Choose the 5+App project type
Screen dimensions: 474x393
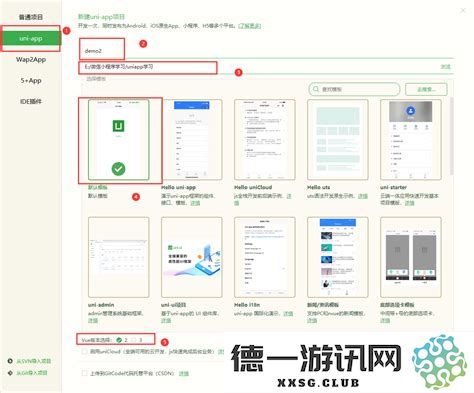pos(31,80)
